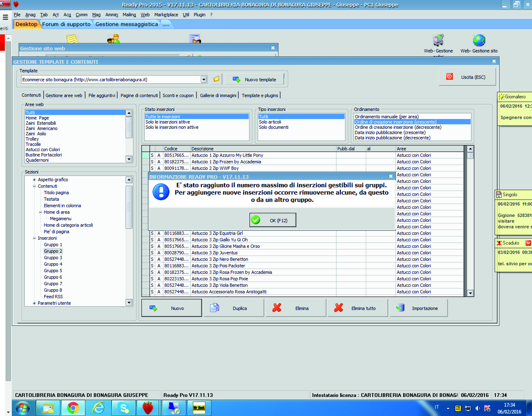Select Megamenu tree item
Viewport: 532px width, 416px height.
[x=61, y=219]
